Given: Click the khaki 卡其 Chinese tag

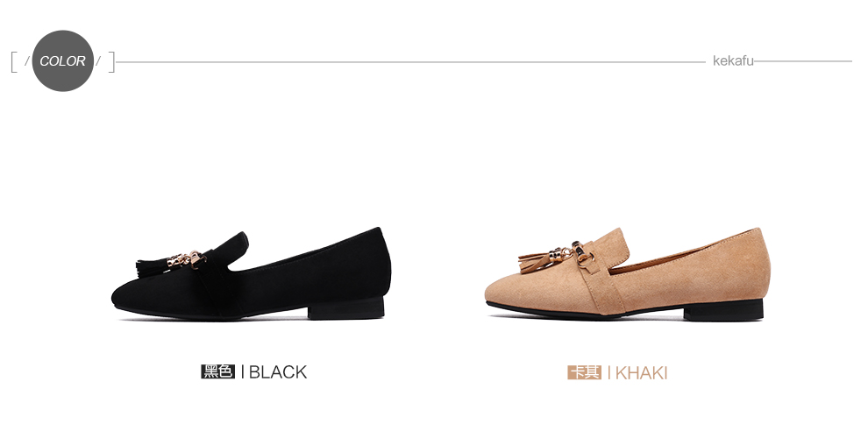Looking at the screenshot, I should (x=584, y=372).
